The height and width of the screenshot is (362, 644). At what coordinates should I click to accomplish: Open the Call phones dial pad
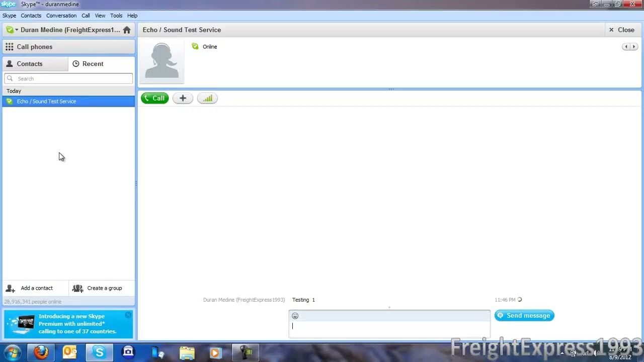pos(69,47)
